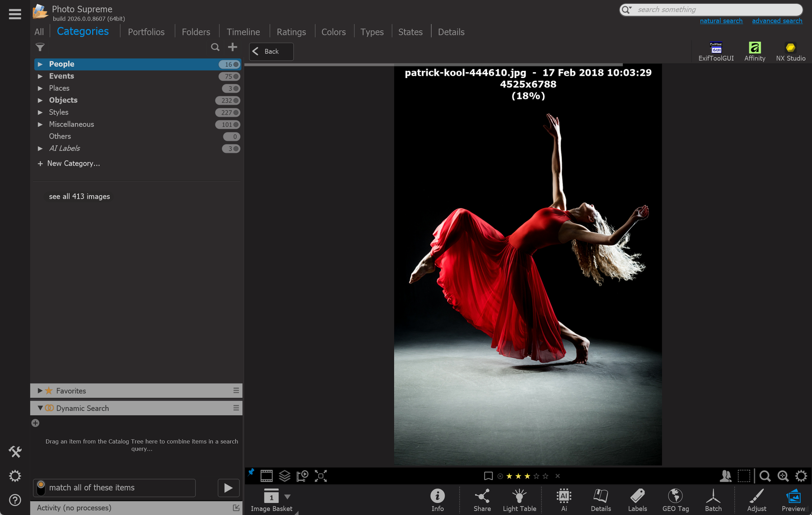Toggle the bookmark flag for image

click(x=488, y=476)
